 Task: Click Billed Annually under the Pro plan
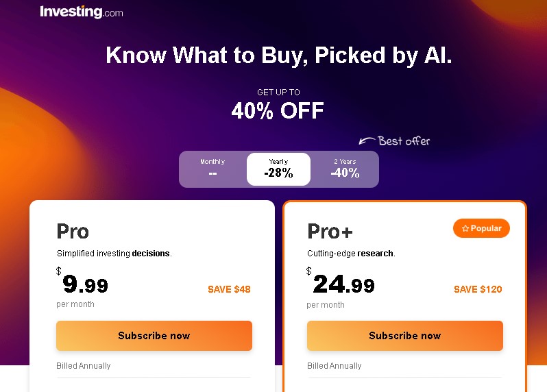click(x=84, y=366)
